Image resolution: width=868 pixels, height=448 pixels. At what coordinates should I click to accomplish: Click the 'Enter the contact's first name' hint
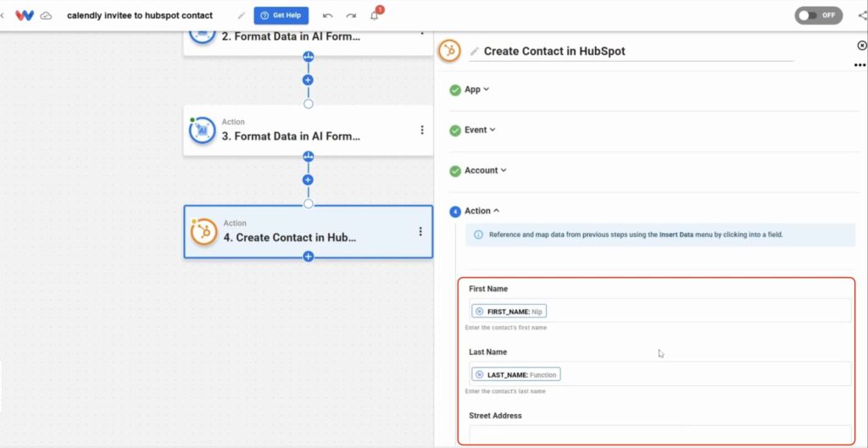(x=506, y=328)
